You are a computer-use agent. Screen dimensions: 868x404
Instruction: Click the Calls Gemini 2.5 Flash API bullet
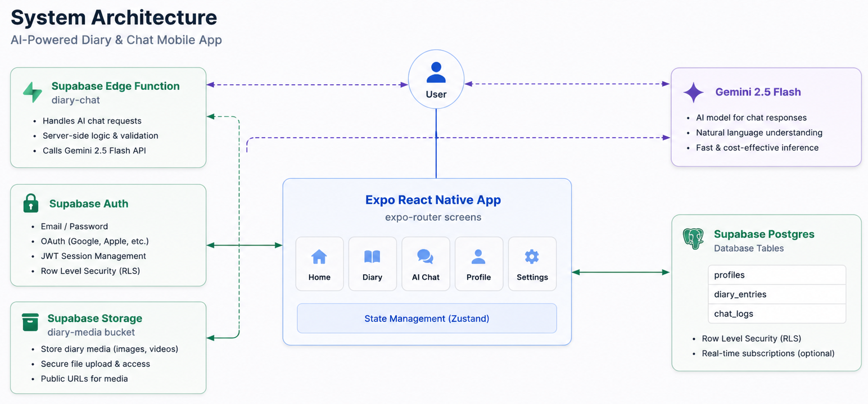point(94,151)
